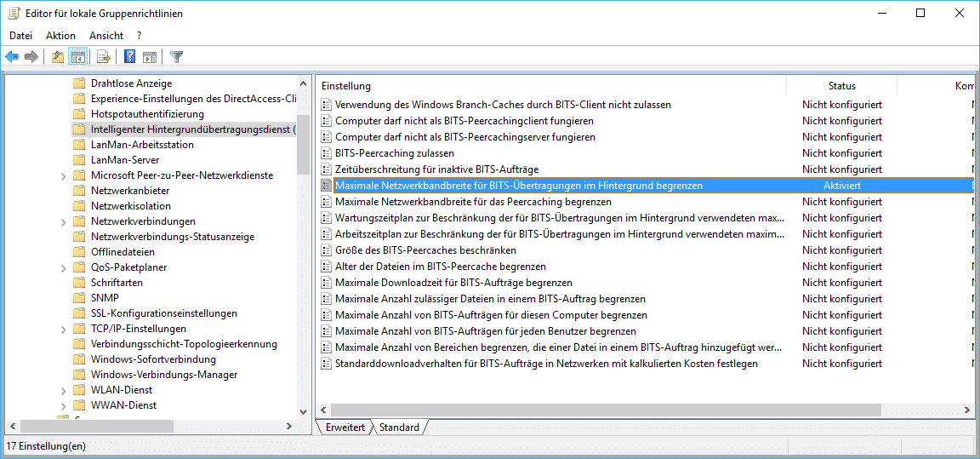The height and width of the screenshot is (459, 980).
Task: Select Maximale Anzahl von BITS-Aufträgen für diesen Computer
Action: tap(491, 315)
